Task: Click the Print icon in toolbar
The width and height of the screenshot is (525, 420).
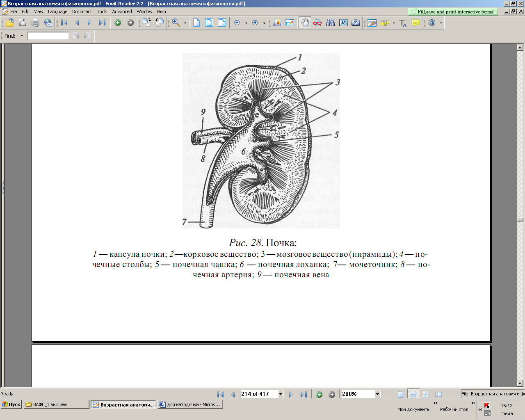Action: coord(35,23)
